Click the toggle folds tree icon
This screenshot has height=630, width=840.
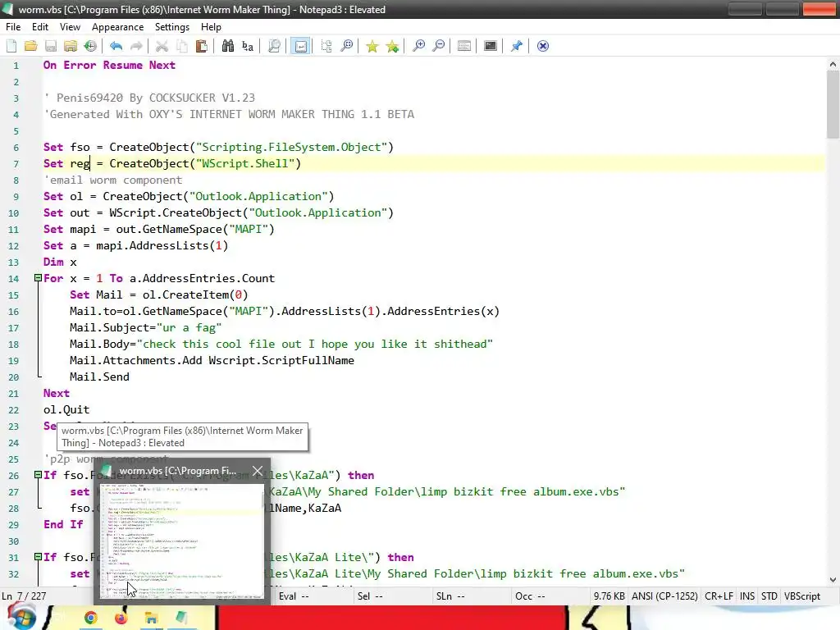coord(326,46)
